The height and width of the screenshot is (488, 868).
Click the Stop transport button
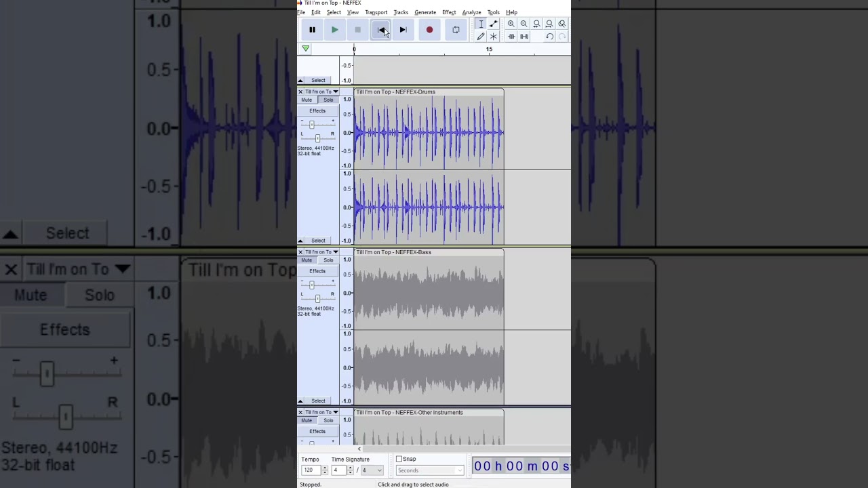357,30
